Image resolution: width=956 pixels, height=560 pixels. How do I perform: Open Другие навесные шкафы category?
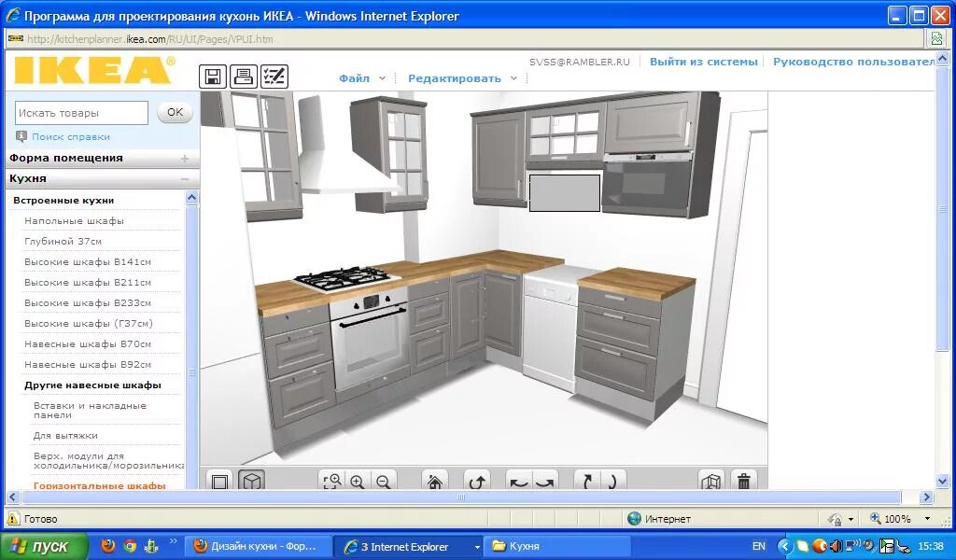[x=92, y=385]
